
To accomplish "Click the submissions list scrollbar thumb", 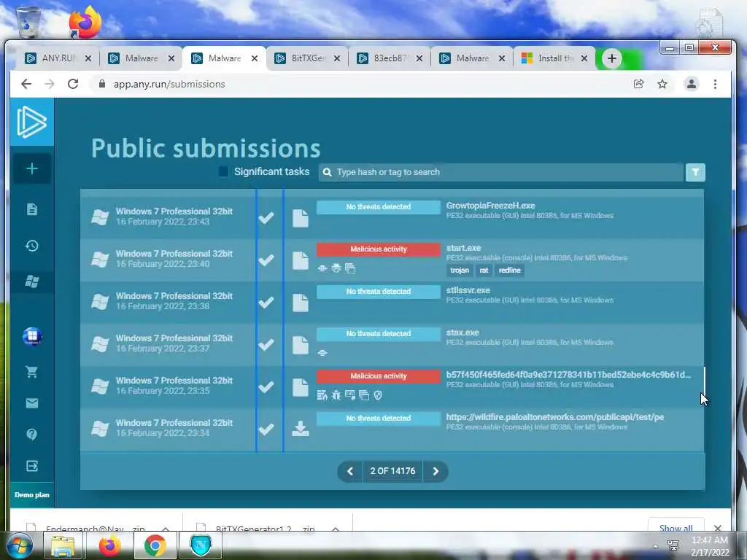I will pyautogui.click(x=704, y=380).
